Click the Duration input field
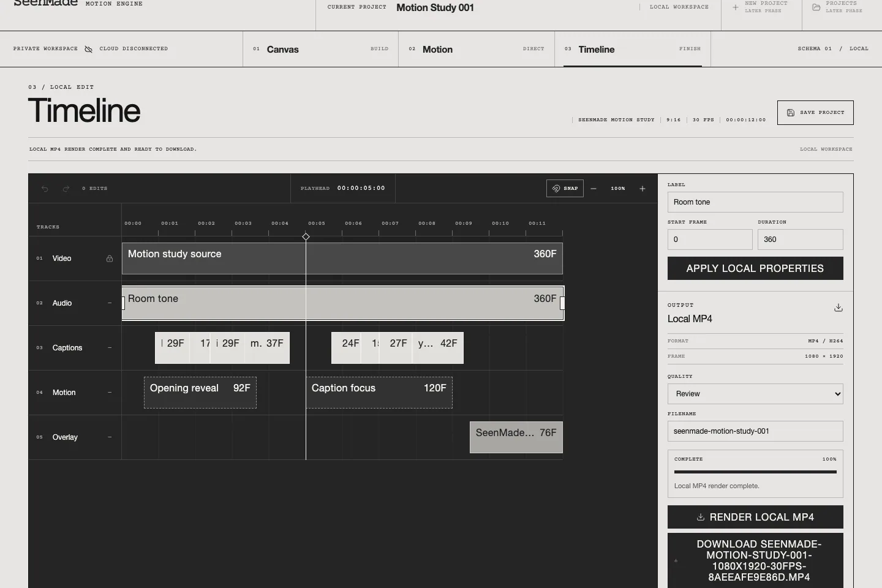The height and width of the screenshot is (588, 882). 801,239
